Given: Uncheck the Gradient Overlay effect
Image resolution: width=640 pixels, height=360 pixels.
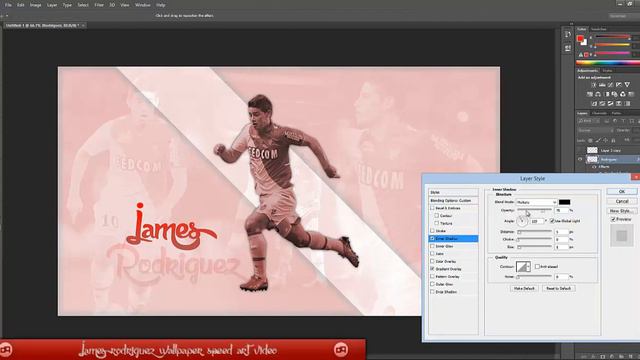Looking at the screenshot, I should point(432,269).
